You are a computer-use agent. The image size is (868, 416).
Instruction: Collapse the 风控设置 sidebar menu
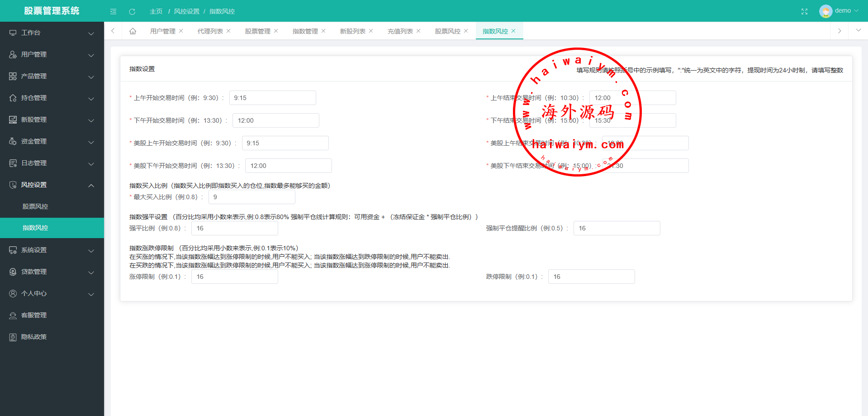[x=52, y=185]
